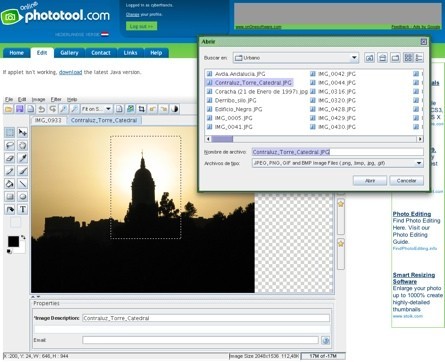Open the applet Image menu

point(38,99)
